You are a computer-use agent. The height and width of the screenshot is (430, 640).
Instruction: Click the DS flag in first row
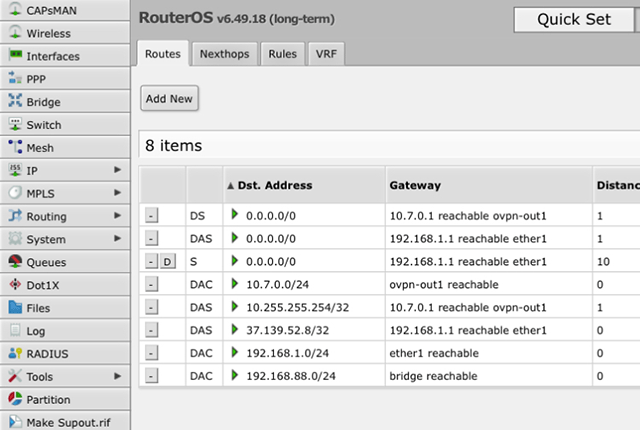coord(197,216)
